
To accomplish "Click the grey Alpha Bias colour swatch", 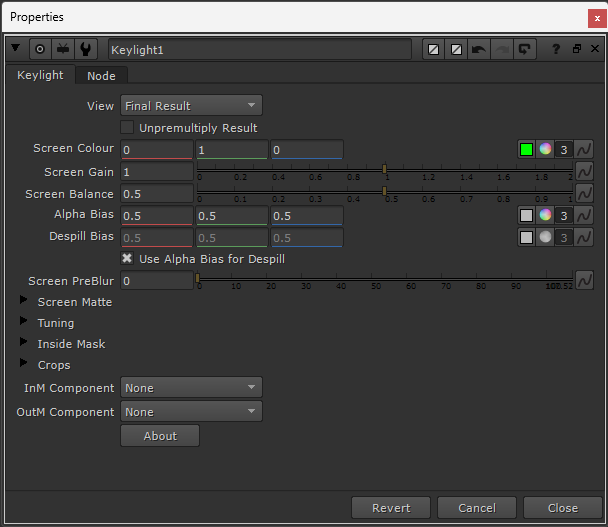I will click(526, 215).
